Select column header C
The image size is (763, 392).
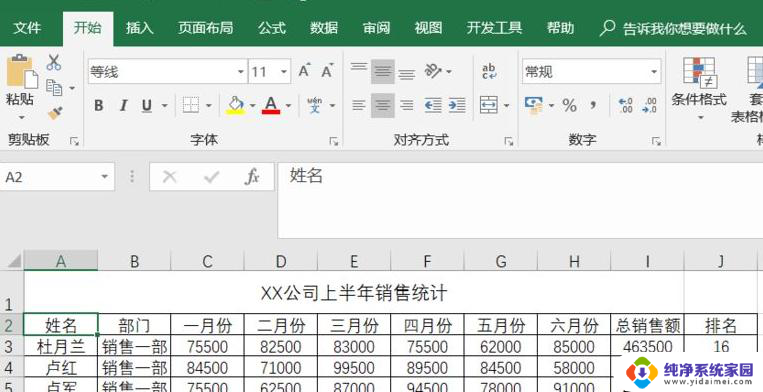pos(207,261)
